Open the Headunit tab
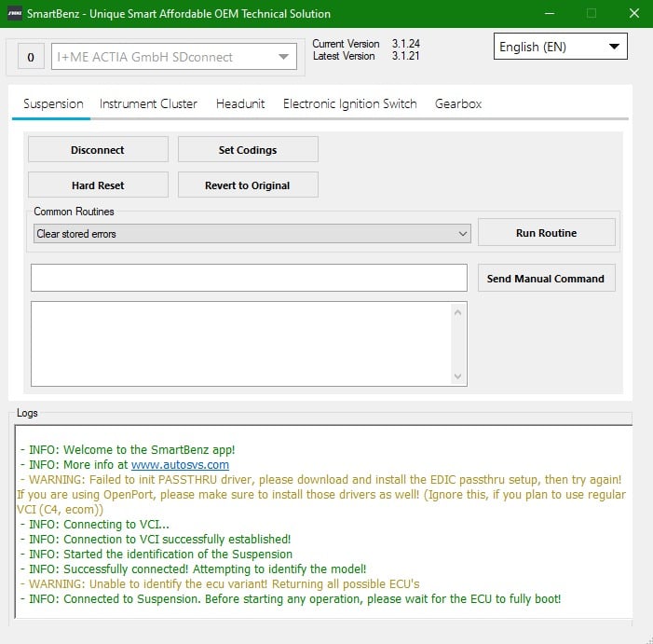 click(240, 103)
